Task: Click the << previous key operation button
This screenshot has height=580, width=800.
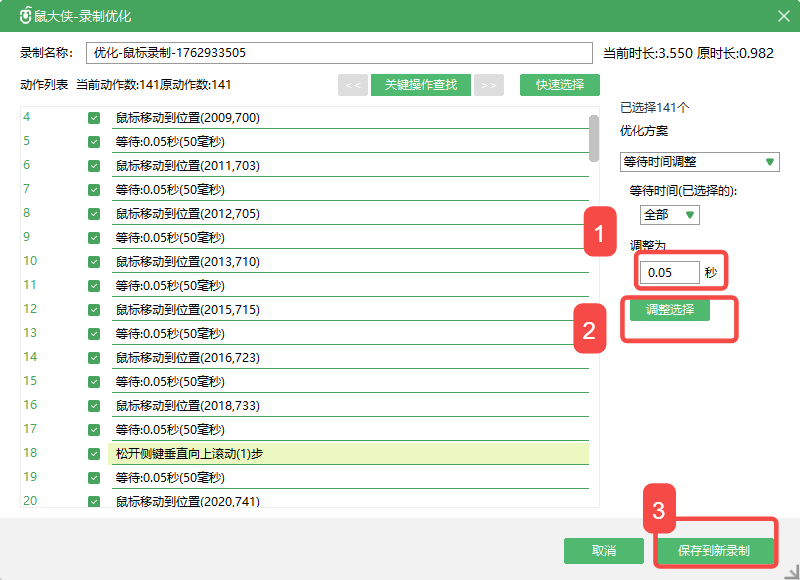Action: pos(353,85)
